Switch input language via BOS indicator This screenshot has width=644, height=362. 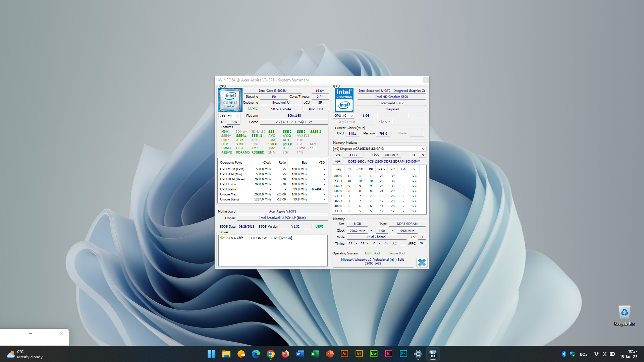point(584,354)
